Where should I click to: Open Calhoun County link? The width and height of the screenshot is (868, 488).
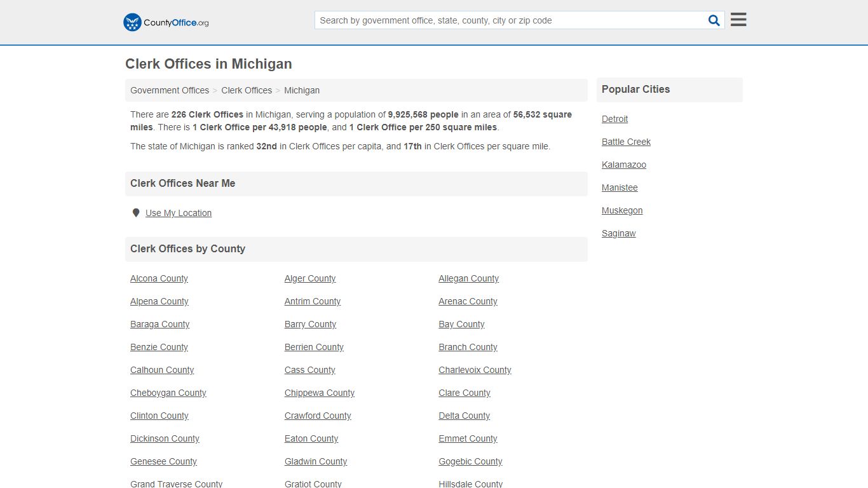pos(162,370)
